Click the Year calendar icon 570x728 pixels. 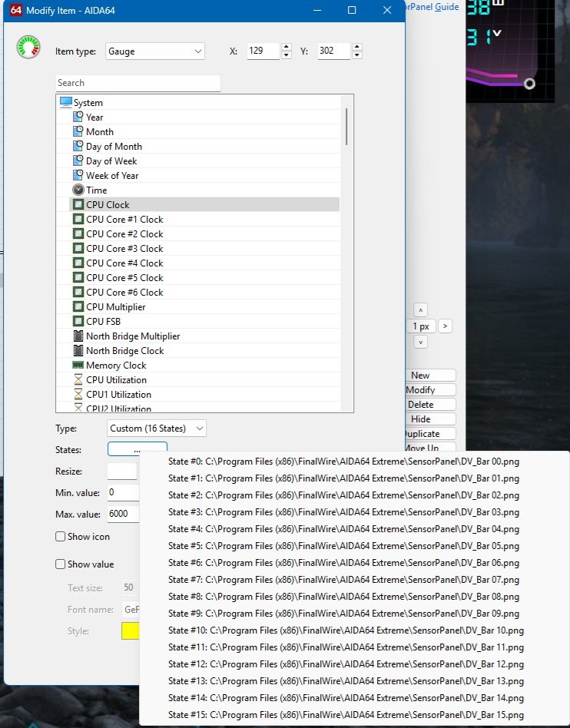78,117
